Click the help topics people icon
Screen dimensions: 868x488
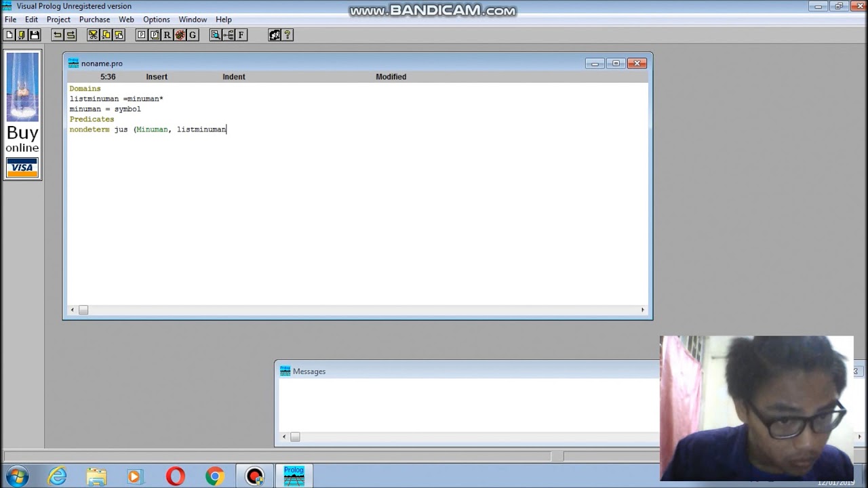275,35
